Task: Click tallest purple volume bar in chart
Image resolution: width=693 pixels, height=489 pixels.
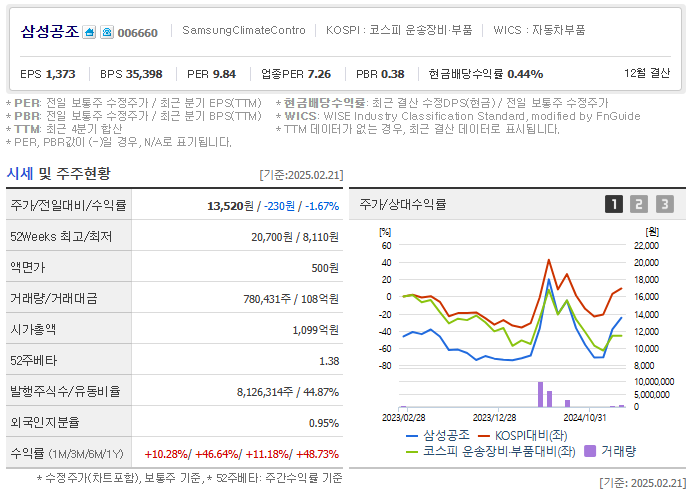Action: 540,394
